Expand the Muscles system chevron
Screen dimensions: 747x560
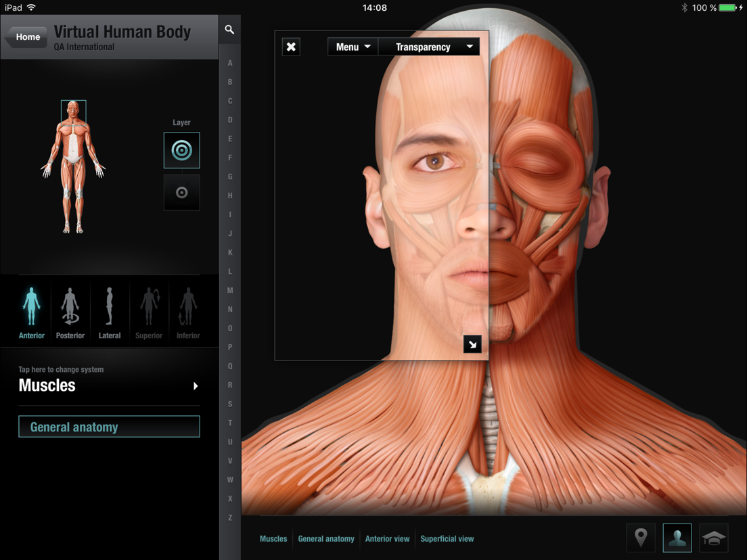click(x=196, y=386)
